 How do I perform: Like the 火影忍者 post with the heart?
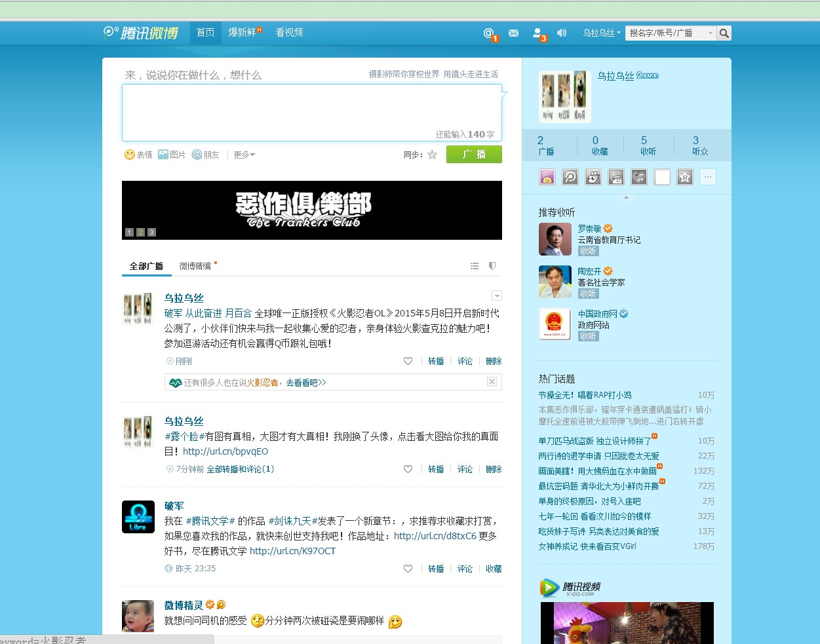408,361
